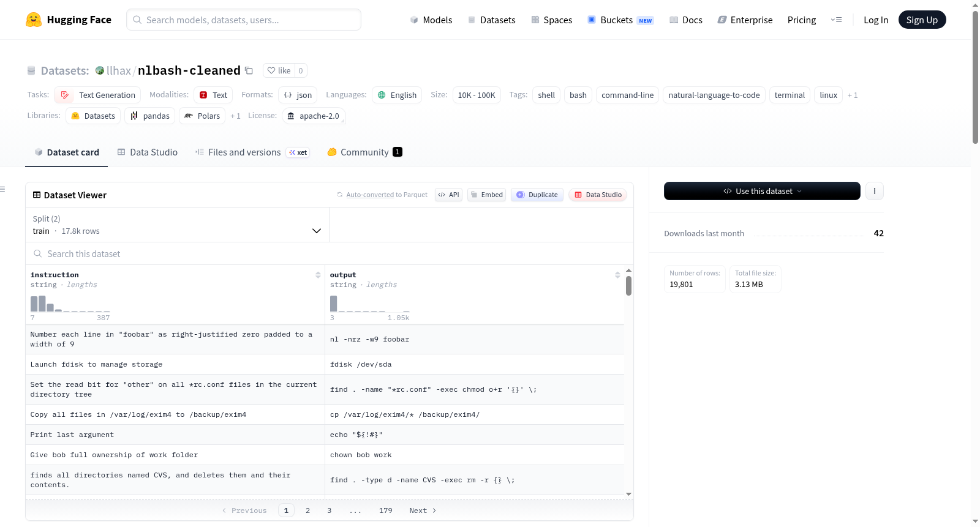Click the output lengths histogram
Image resolution: width=980 pixels, height=527 pixels.
[369, 304]
